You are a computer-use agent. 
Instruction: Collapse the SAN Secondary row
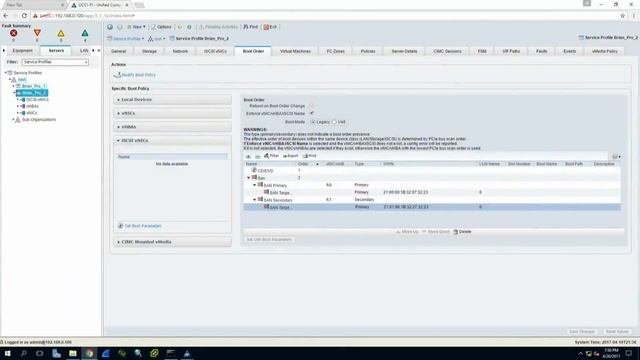pos(254,200)
